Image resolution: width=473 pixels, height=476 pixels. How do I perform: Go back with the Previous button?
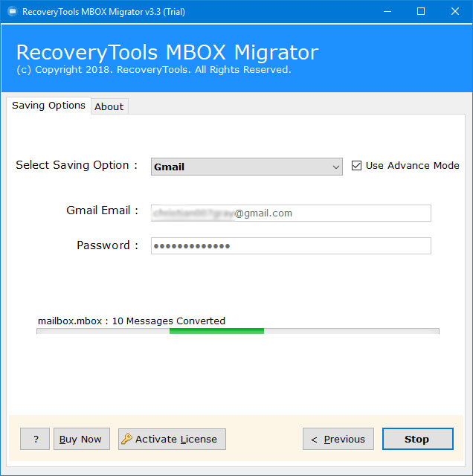[338, 439]
